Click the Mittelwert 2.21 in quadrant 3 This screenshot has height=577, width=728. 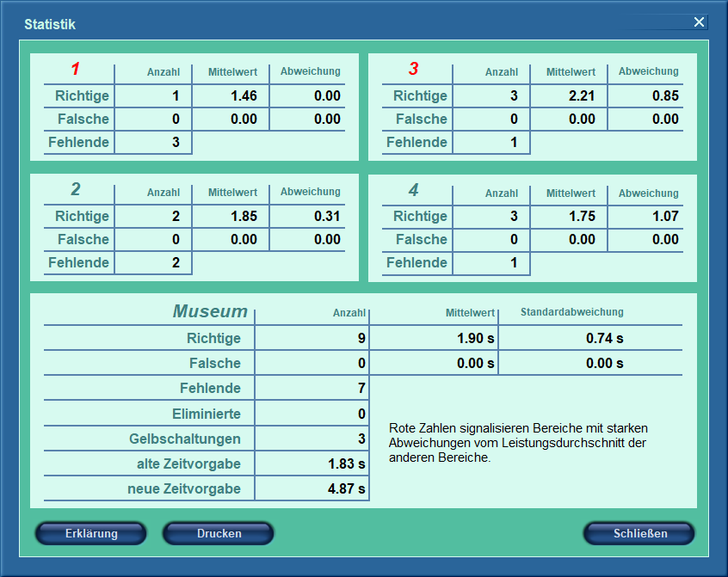click(x=582, y=95)
